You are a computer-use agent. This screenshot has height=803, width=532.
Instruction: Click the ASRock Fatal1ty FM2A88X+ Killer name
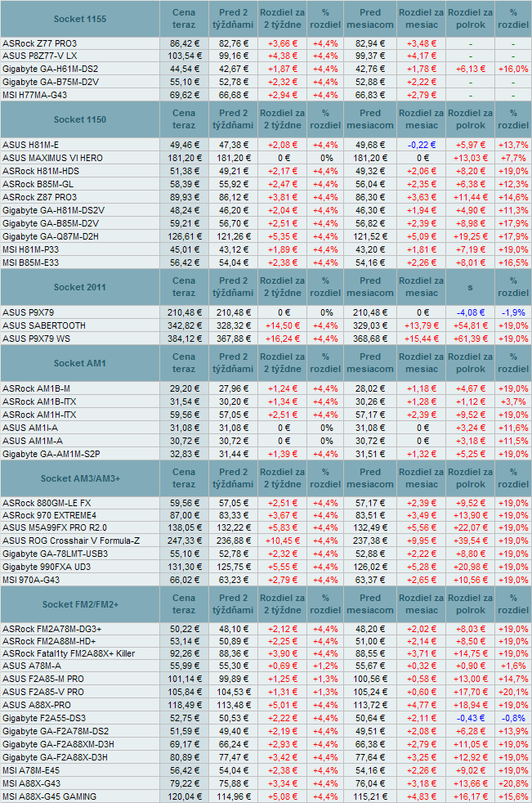[69, 653]
